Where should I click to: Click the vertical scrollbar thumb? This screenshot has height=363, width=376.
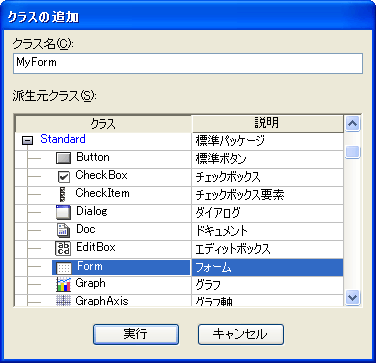(x=352, y=153)
